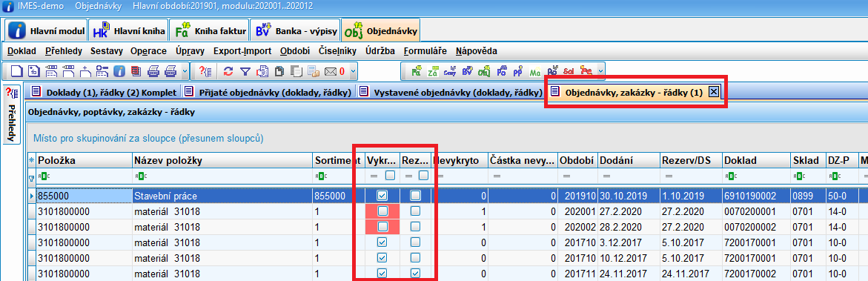This screenshot has height=281, width=868.
Task: Click the blue PP shortcut icon
Action: point(517,71)
